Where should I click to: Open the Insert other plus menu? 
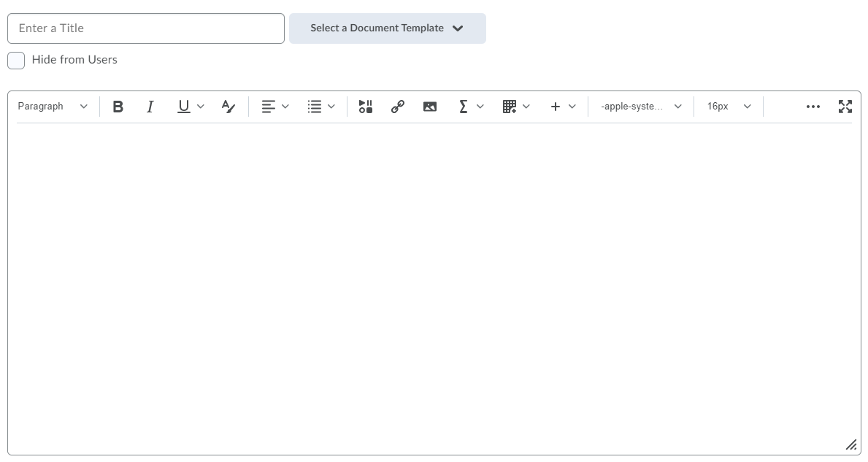[x=563, y=107]
